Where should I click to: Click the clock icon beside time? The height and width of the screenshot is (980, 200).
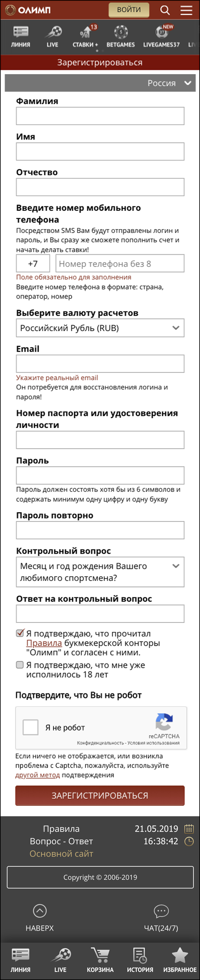(189, 841)
